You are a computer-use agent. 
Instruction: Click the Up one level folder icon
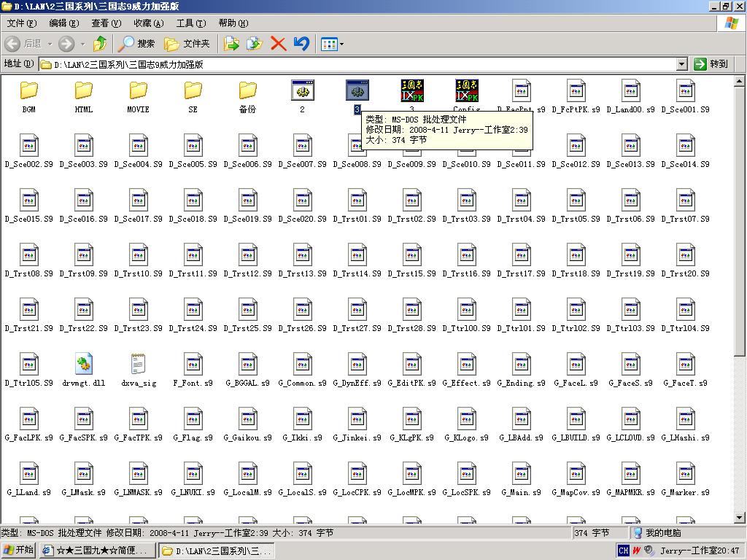[100, 44]
